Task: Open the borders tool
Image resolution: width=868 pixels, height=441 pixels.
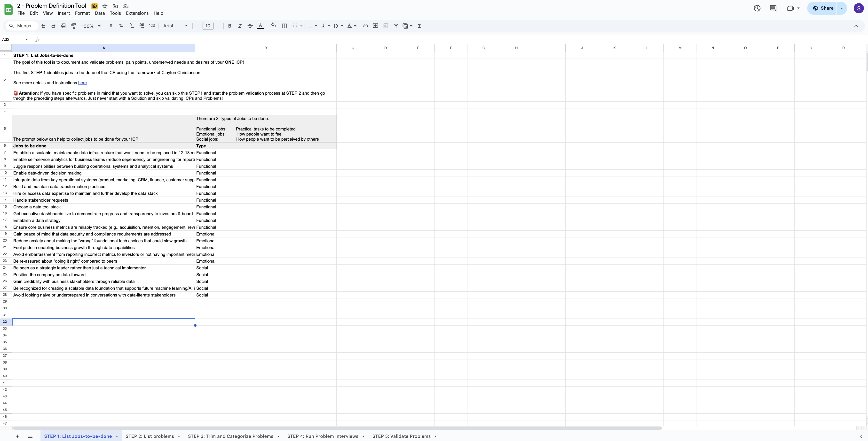Action: [284, 26]
